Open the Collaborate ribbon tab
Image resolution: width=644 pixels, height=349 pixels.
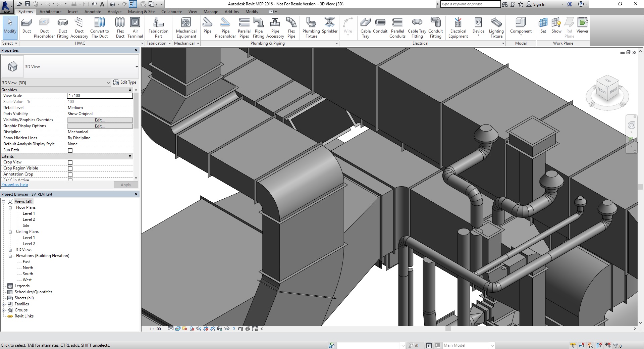tap(171, 12)
